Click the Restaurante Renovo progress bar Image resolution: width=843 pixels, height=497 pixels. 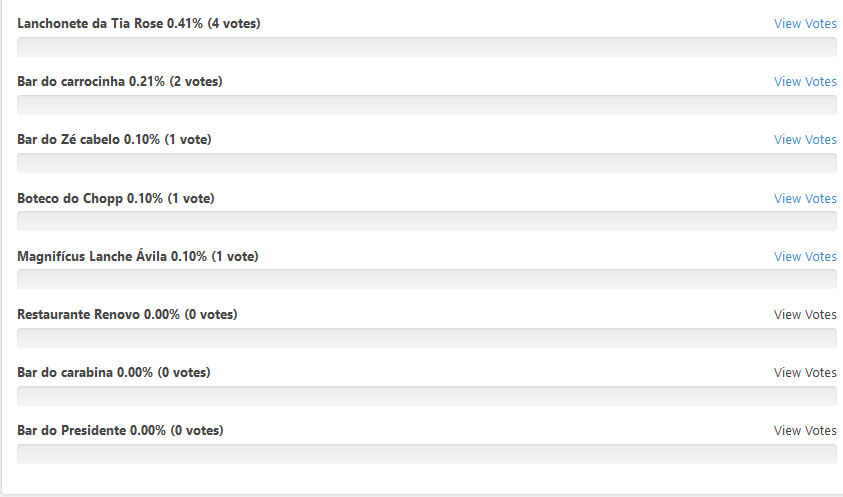coord(427,338)
